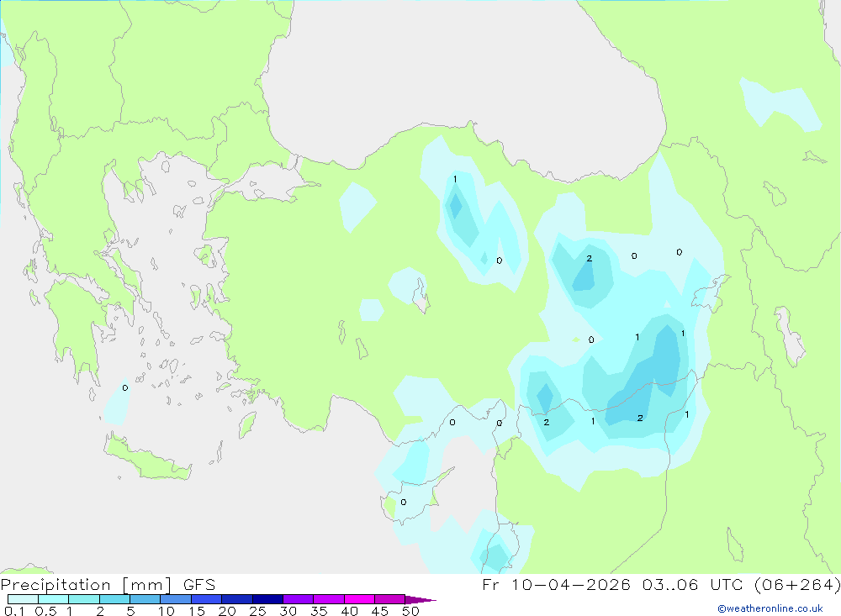
Task: Click the purple over-50 legend arrow tip
Action: 420,600
